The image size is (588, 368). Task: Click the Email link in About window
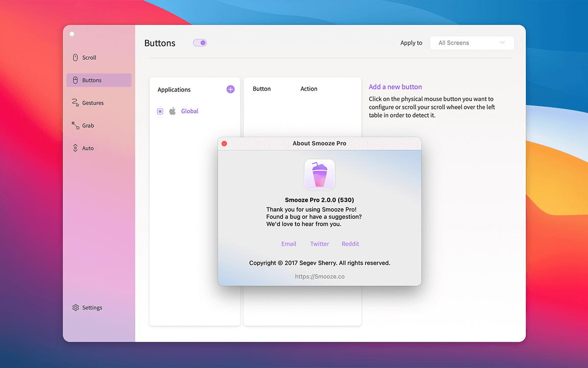pos(289,244)
